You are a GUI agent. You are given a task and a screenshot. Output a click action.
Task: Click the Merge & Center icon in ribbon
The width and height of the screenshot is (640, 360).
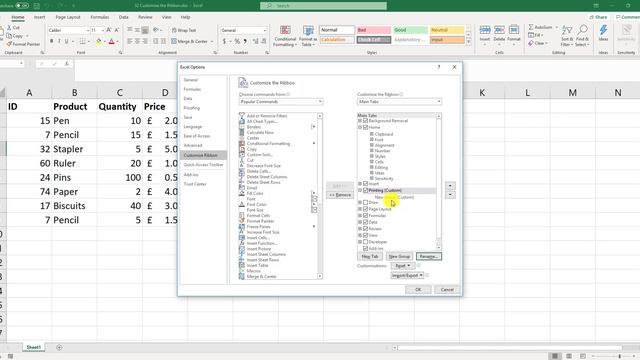tap(174, 41)
